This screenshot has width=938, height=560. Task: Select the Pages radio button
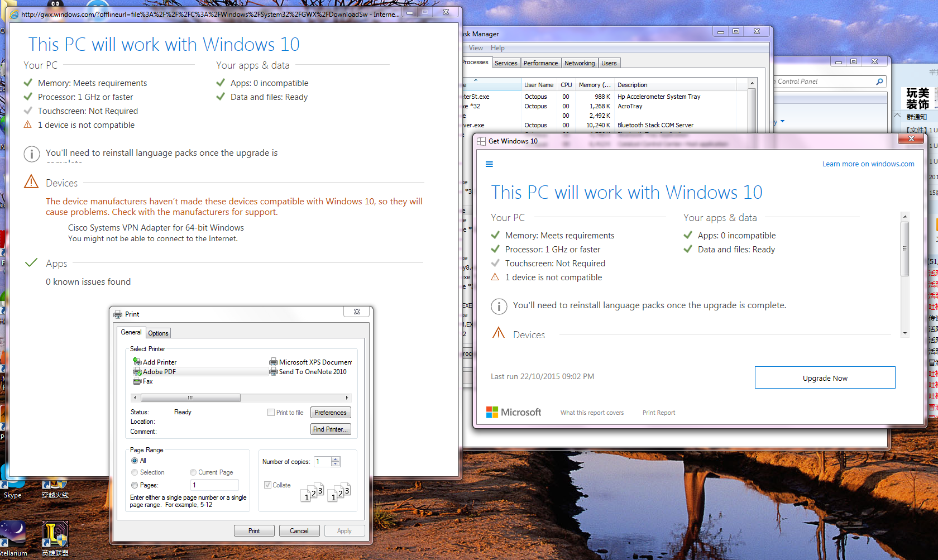coord(135,485)
